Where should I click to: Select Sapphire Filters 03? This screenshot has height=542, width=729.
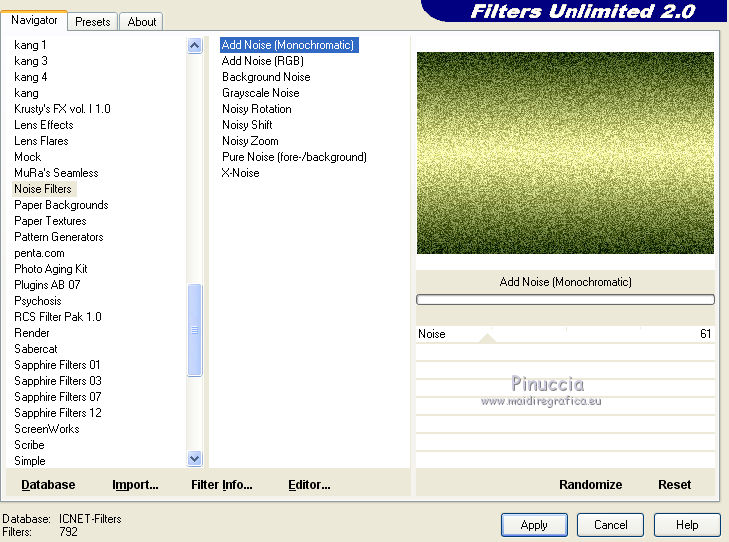click(58, 381)
